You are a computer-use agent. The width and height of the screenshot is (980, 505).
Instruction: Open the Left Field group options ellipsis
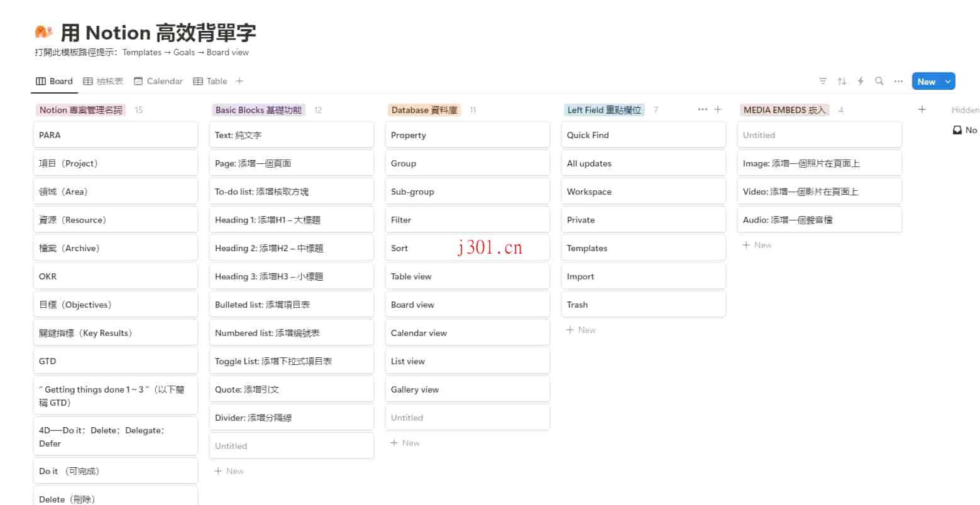tap(703, 109)
